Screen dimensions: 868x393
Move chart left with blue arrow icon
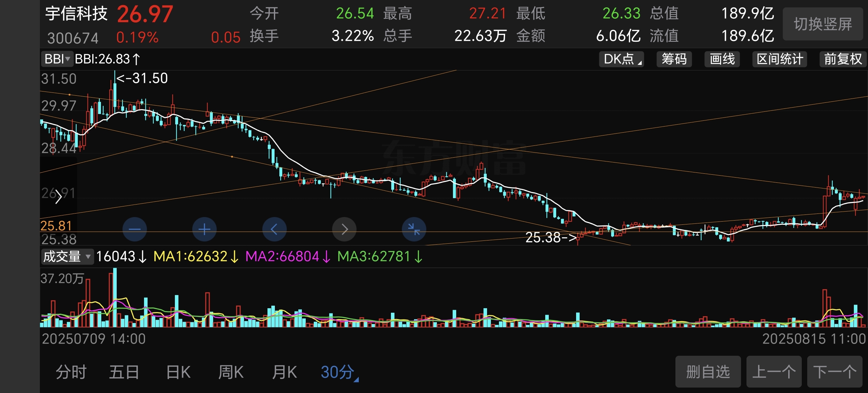(x=274, y=230)
